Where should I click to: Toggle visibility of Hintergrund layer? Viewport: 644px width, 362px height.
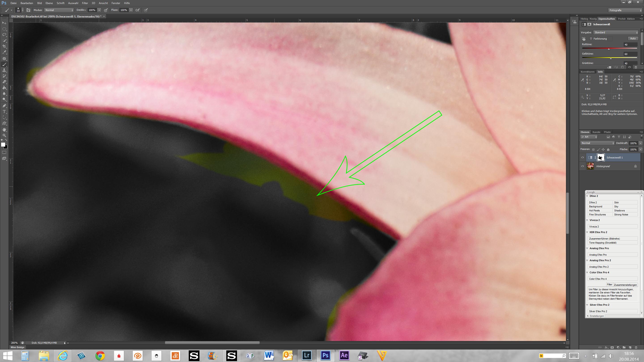[583, 166]
